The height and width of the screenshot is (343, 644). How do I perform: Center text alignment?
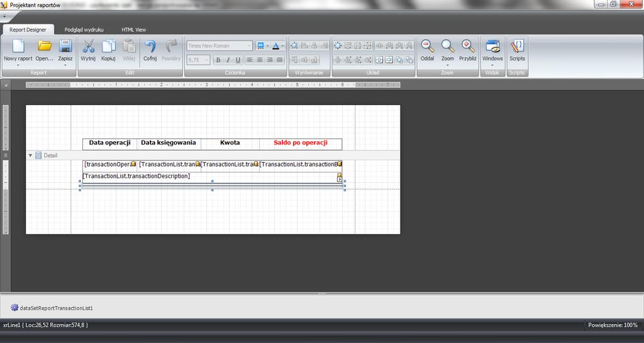coord(260,60)
